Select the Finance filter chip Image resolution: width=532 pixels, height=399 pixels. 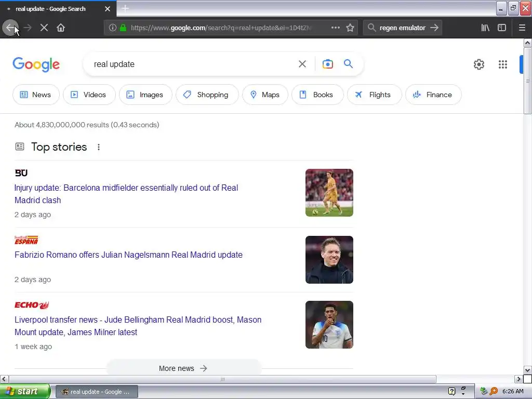[433, 95]
